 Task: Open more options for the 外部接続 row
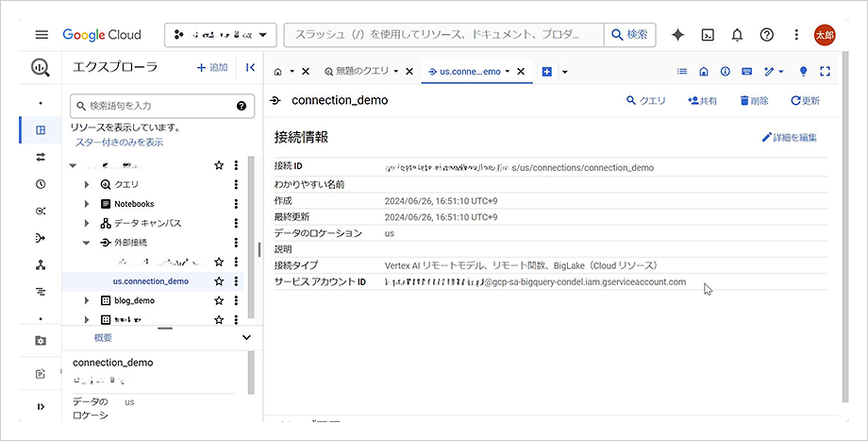click(x=236, y=243)
